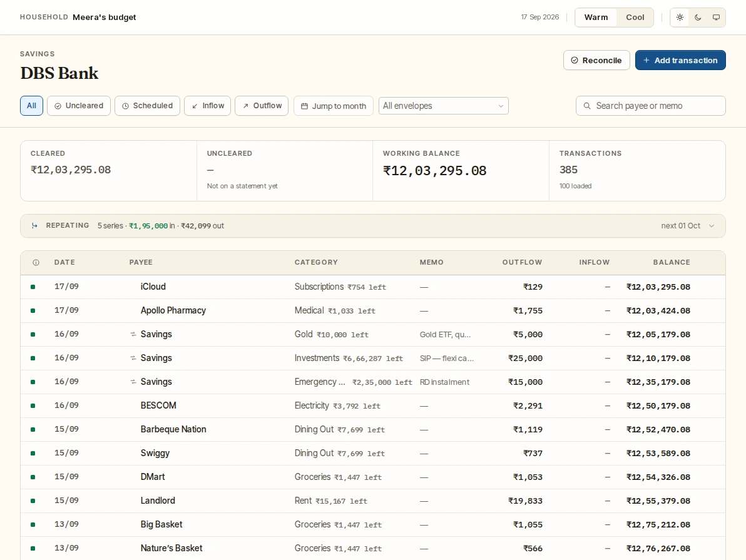Focus the Search payee or memo field
Viewport: 746px width, 560px height.
pyautogui.click(x=651, y=106)
